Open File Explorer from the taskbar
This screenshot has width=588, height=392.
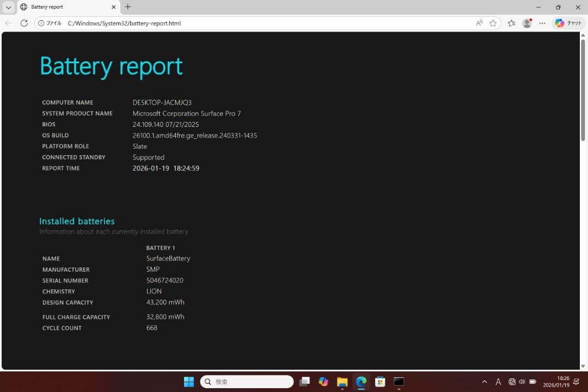[342, 382]
